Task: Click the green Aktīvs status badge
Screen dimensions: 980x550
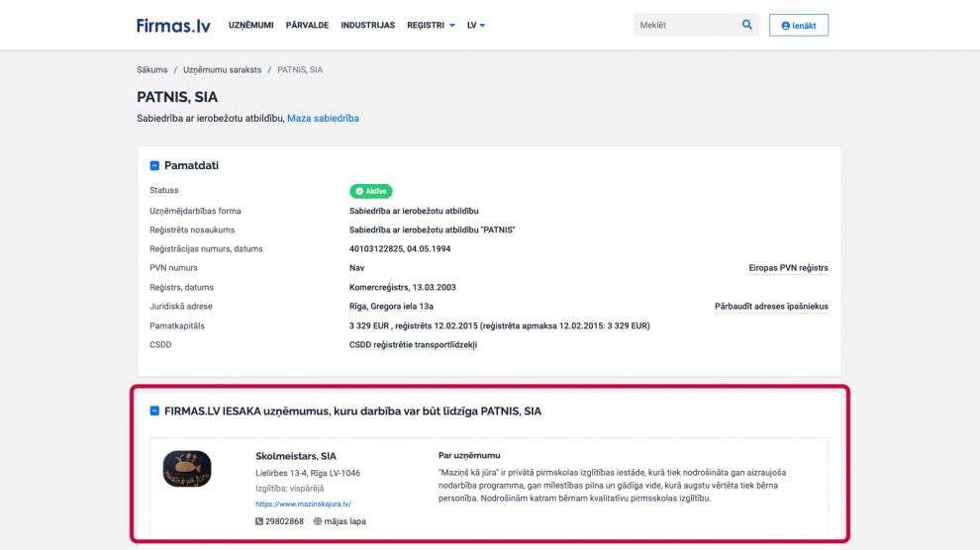Action: coord(371,191)
